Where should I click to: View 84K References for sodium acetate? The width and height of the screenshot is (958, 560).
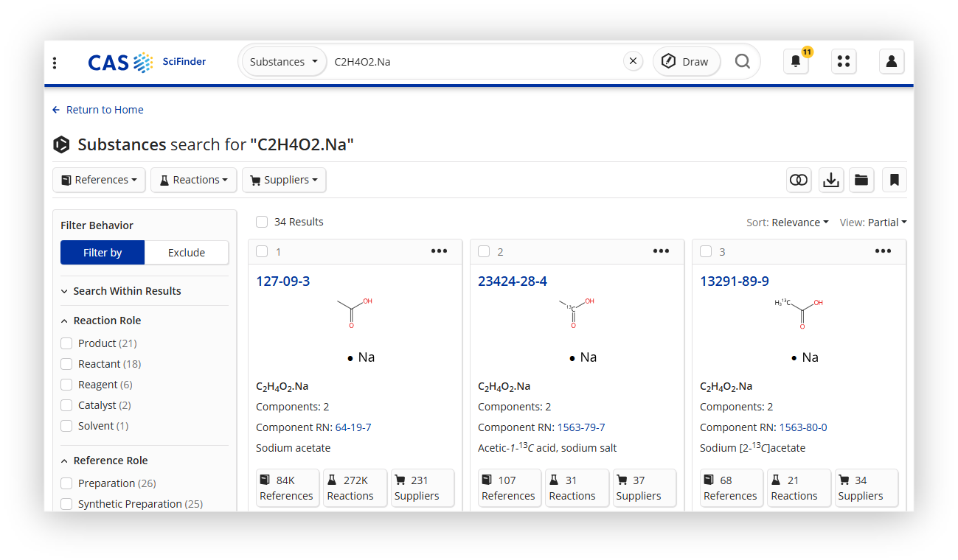(x=287, y=488)
